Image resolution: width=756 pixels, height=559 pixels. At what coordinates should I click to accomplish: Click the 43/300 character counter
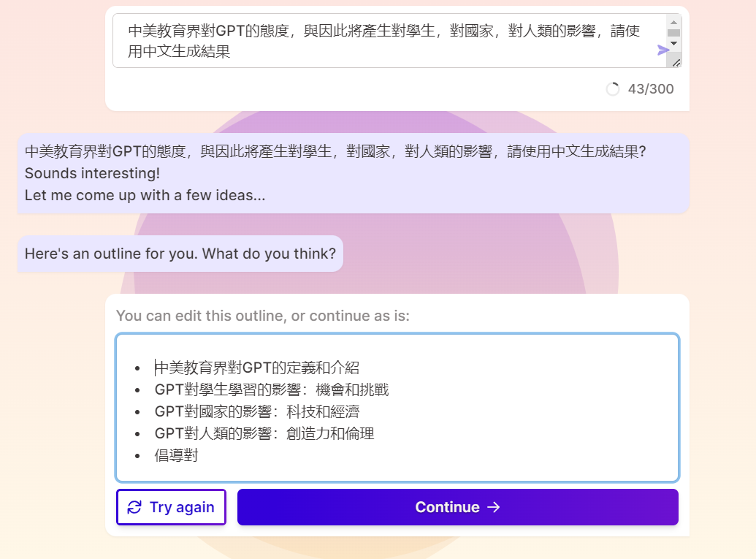(x=651, y=89)
